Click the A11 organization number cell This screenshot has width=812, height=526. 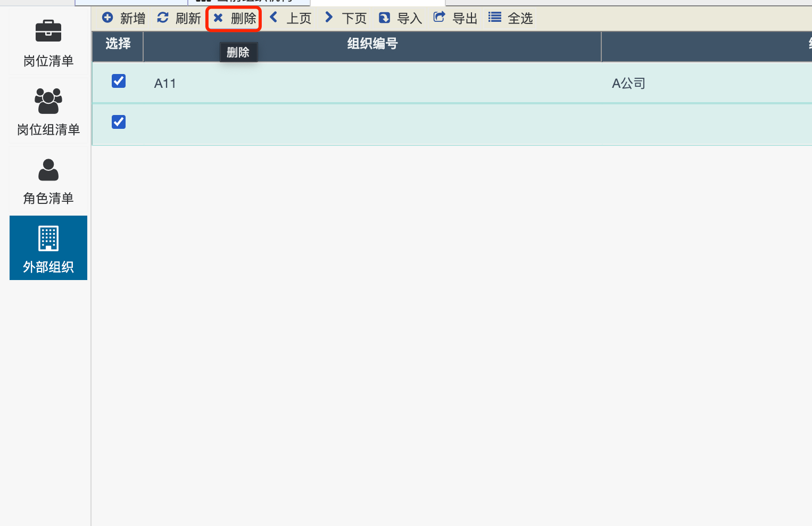(165, 84)
